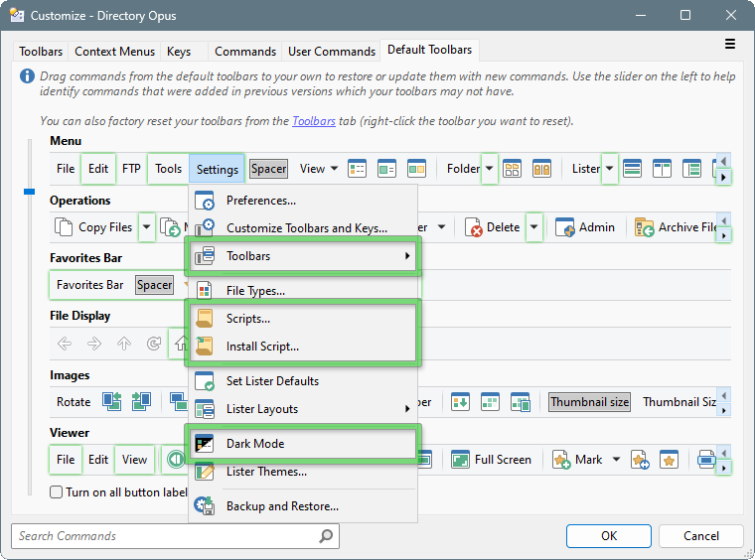The image size is (755, 560).
Task: Expand the Toolbars submenu
Action: (303, 256)
